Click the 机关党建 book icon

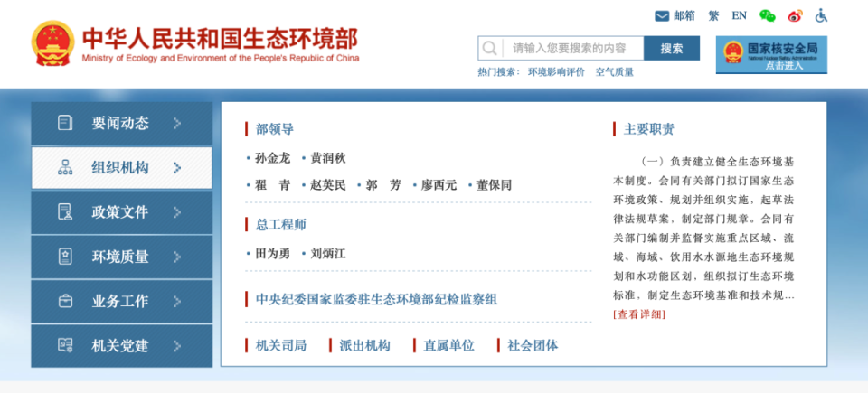(x=65, y=345)
